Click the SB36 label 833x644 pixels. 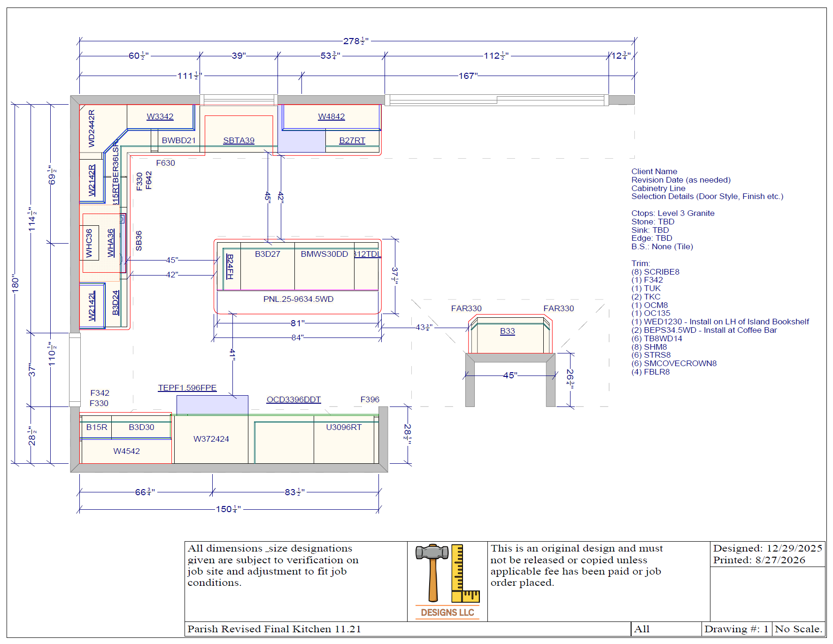click(x=139, y=241)
